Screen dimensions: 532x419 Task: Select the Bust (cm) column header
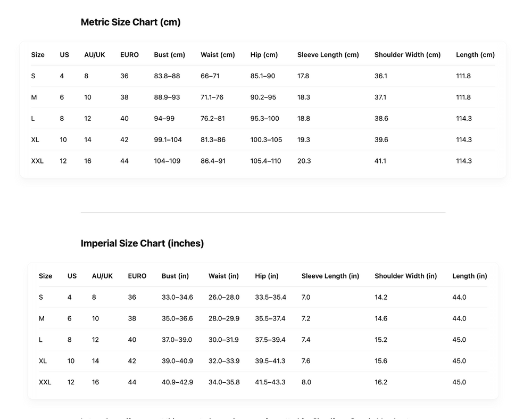pos(169,55)
